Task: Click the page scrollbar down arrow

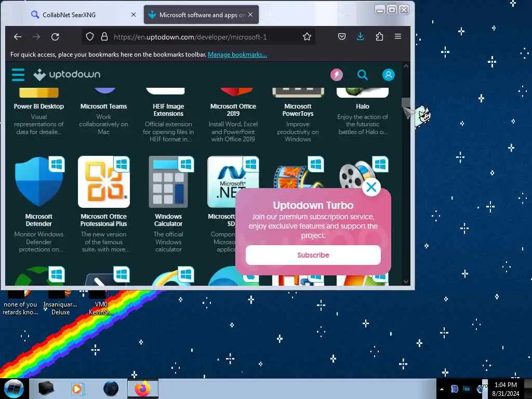Action: [406, 281]
